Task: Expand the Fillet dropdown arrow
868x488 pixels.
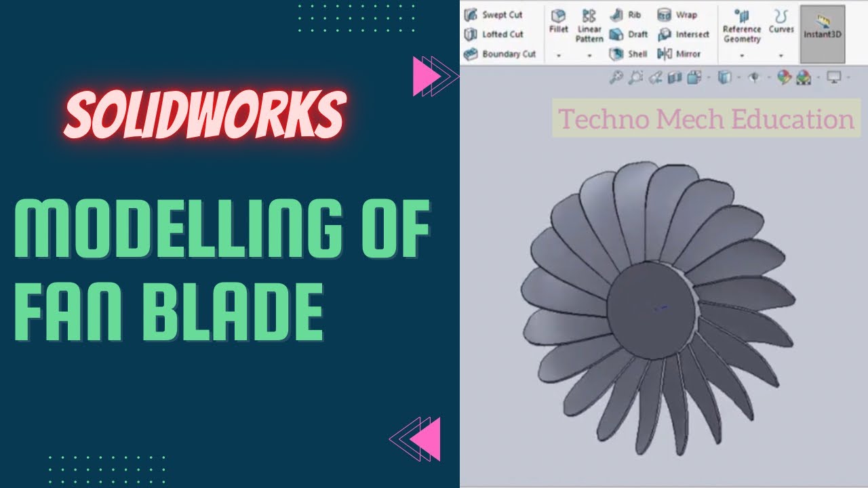Action: [x=559, y=56]
